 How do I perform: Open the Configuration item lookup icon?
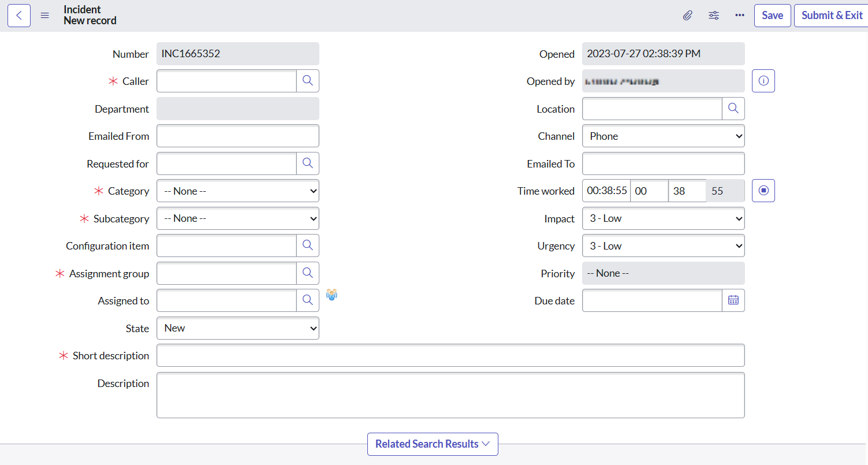pos(308,245)
